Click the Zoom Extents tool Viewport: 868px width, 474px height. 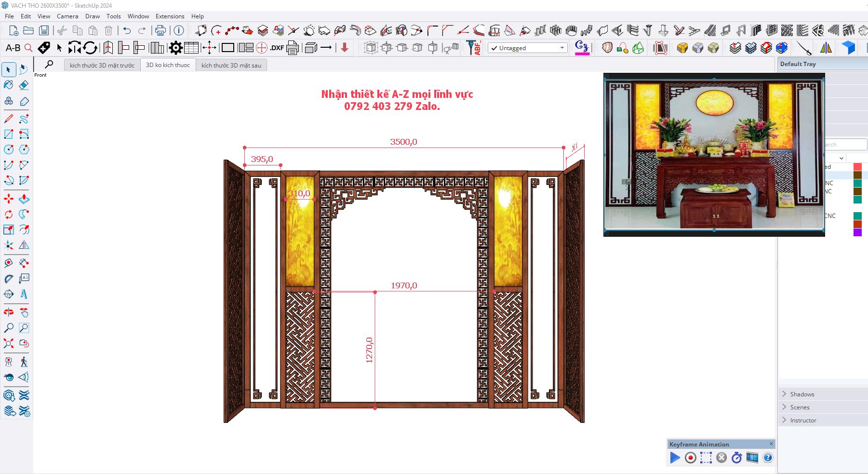9,343
